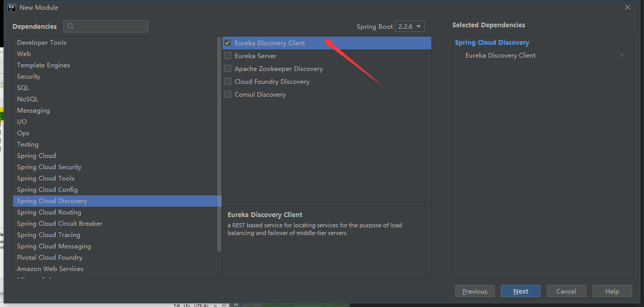Screen dimensions: 644x307
Task: Select the Web category
Action: coord(24,54)
